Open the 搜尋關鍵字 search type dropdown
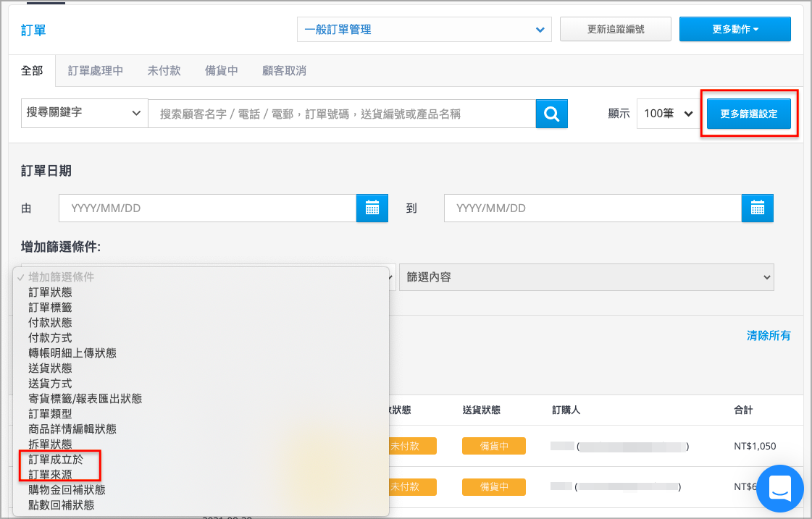The width and height of the screenshot is (812, 519). pos(85,113)
